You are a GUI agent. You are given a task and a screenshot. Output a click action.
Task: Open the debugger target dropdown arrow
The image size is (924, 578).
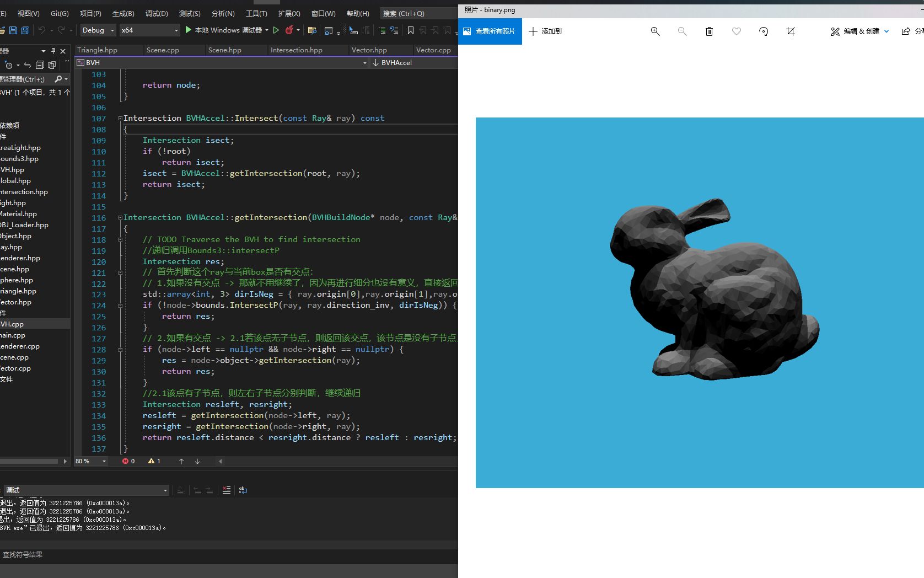(x=267, y=30)
